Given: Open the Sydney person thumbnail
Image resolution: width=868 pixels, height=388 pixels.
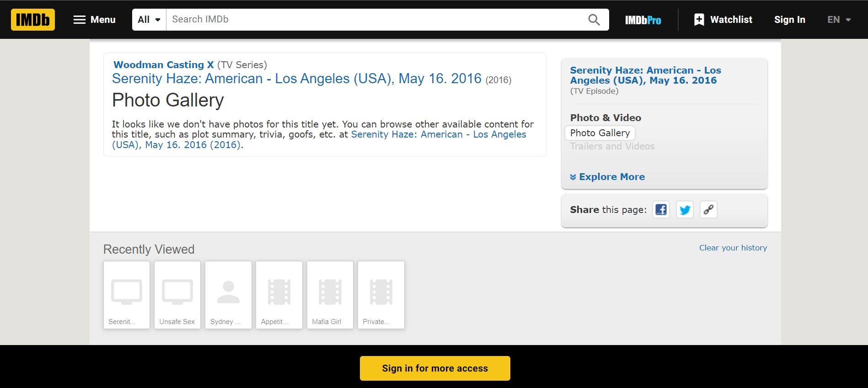Looking at the screenshot, I should point(228,294).
